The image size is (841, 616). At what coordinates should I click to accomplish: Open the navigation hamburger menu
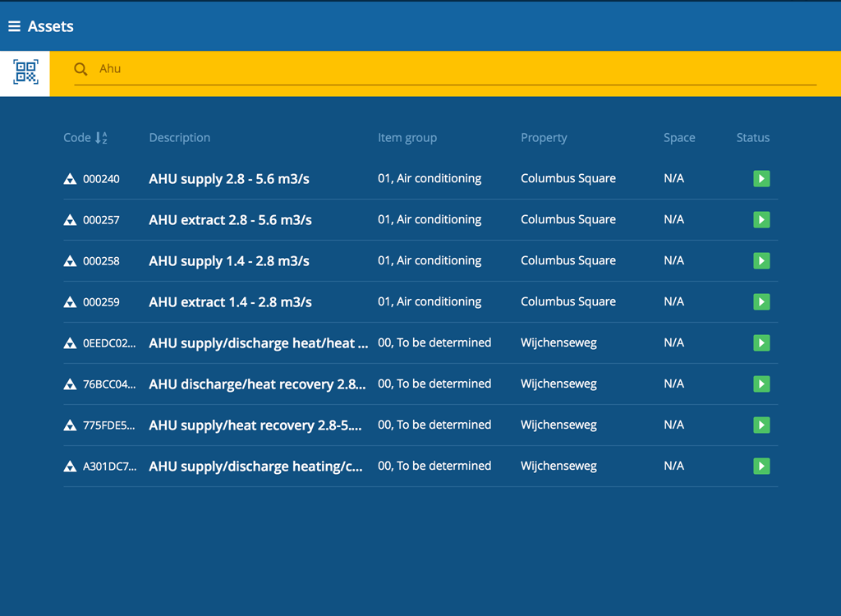(14, 25)
